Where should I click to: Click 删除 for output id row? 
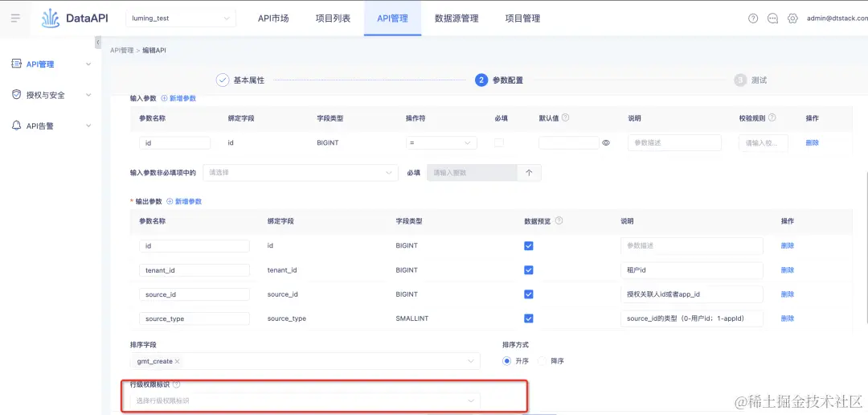(x=788, y=245)
